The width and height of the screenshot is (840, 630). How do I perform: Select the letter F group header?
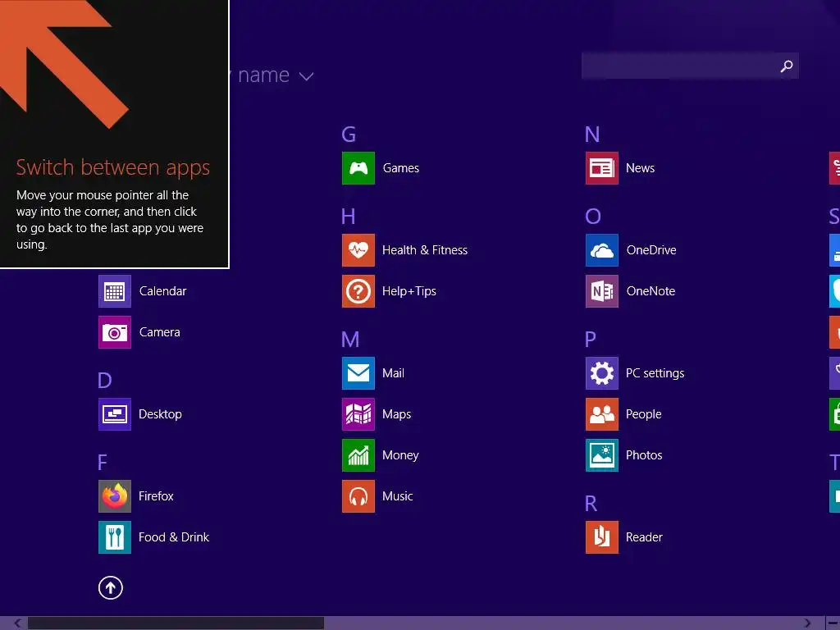[103, 463]
